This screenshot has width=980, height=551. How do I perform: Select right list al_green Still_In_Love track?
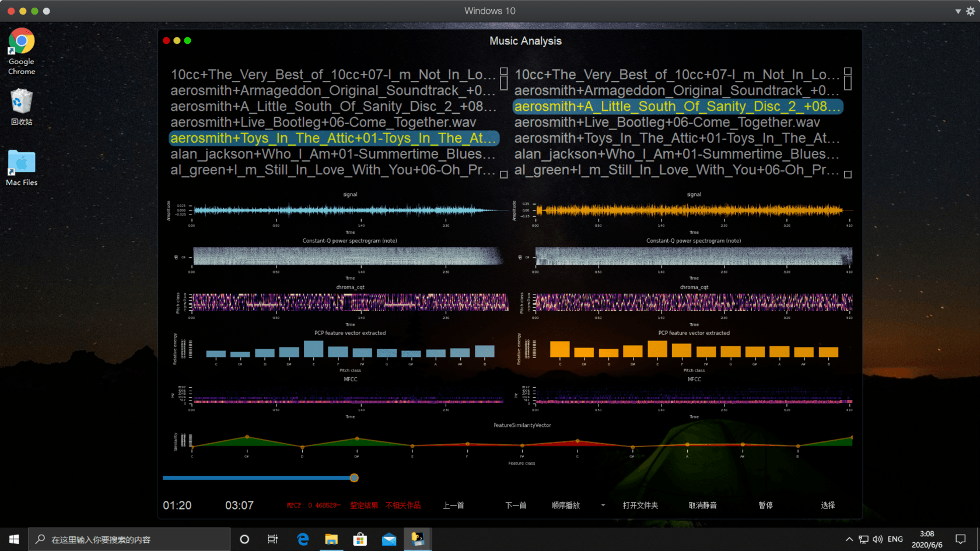pyautogui.click(x=677, y=170)
